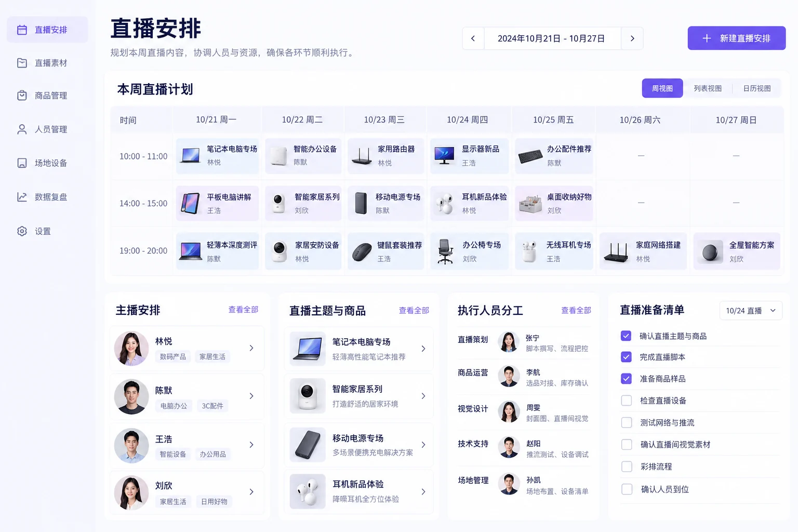Click 赵阳 avatar for 技术支持
The image size is (798, 532).
pos(509,447)
